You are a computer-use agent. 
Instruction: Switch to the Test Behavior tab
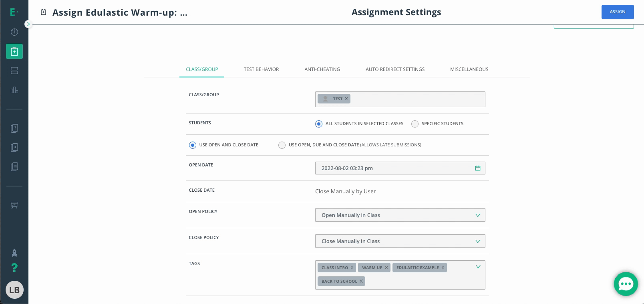pyautogui.click(x=261, y=69)
